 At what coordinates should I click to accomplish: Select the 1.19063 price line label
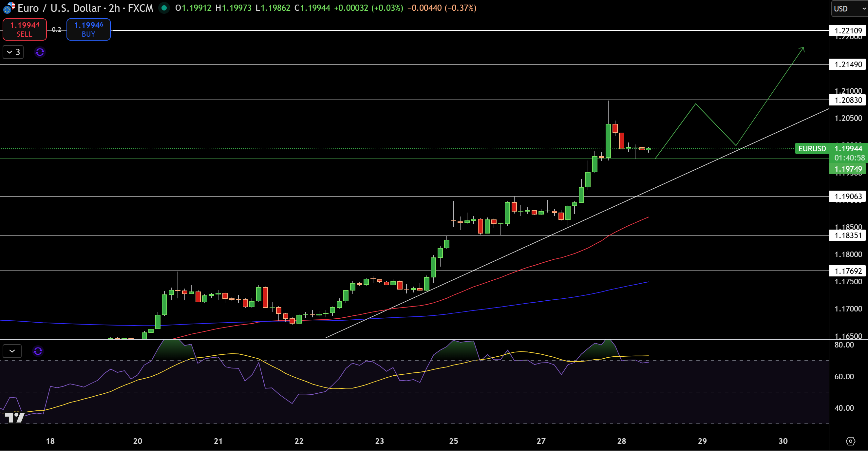point(848,197)
